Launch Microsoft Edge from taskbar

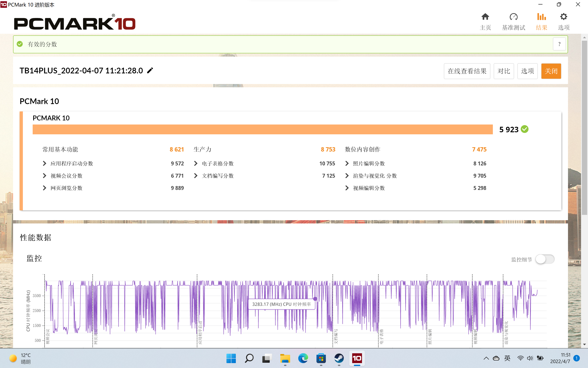303,358
